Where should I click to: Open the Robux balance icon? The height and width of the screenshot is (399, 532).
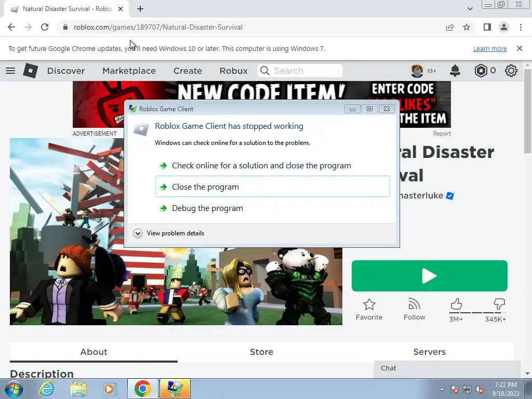[x=481, y=71]
